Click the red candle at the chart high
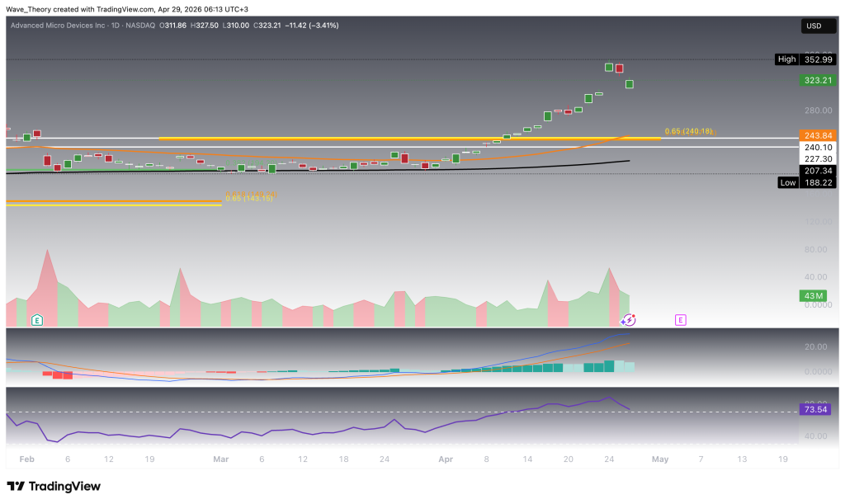This screenshot has height=504, width=845. pyautogui.click(x=619, y=68)
